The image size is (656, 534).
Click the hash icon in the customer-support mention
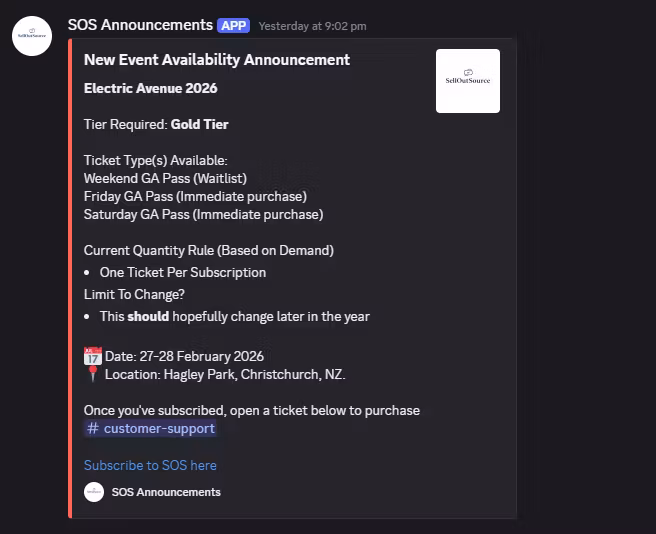pos(93,428)
